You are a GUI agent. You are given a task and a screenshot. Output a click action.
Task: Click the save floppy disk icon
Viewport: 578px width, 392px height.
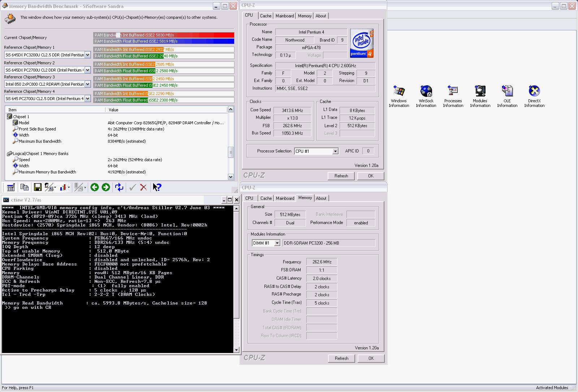tap(38, 187)
